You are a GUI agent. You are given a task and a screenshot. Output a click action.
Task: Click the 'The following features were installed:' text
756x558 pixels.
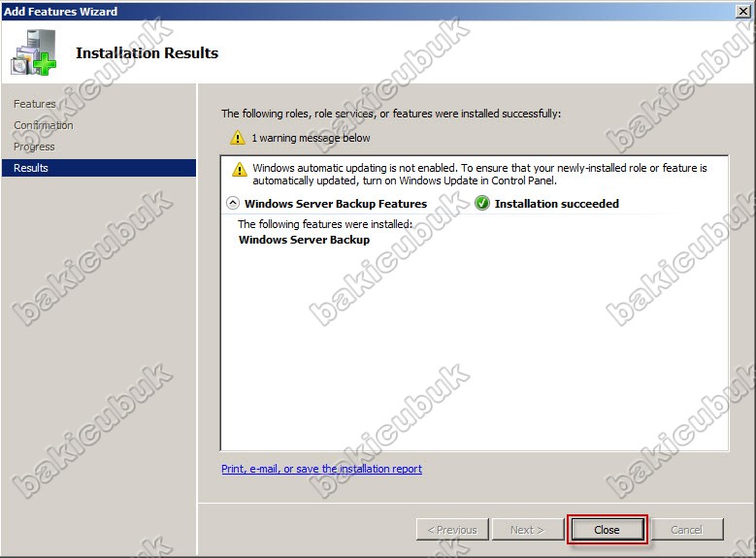pos(325,224)
